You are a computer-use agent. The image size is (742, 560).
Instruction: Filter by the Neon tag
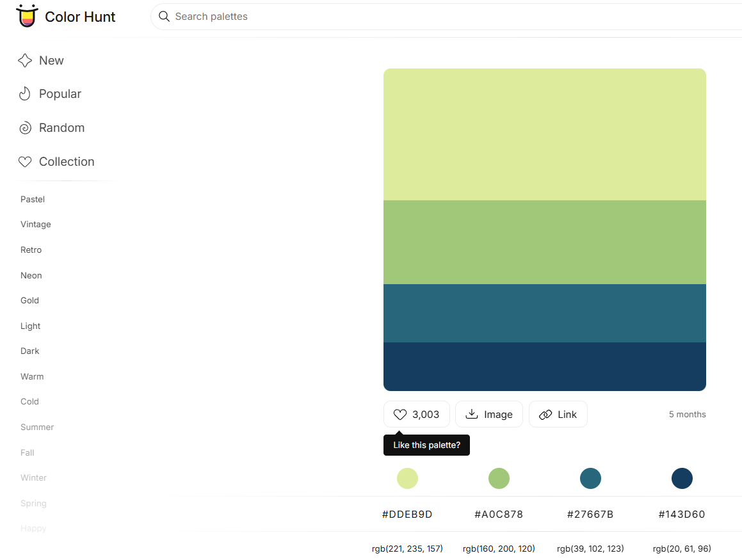click(x=31, y=275)
